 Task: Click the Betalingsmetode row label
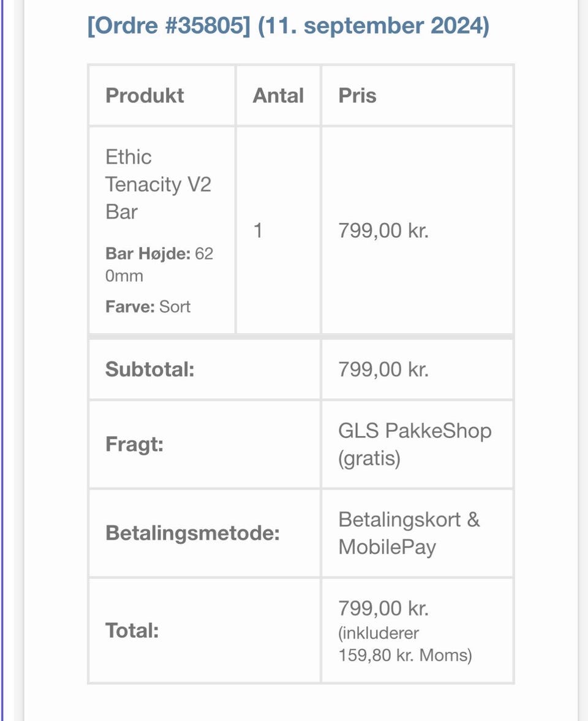pos(192,533)
